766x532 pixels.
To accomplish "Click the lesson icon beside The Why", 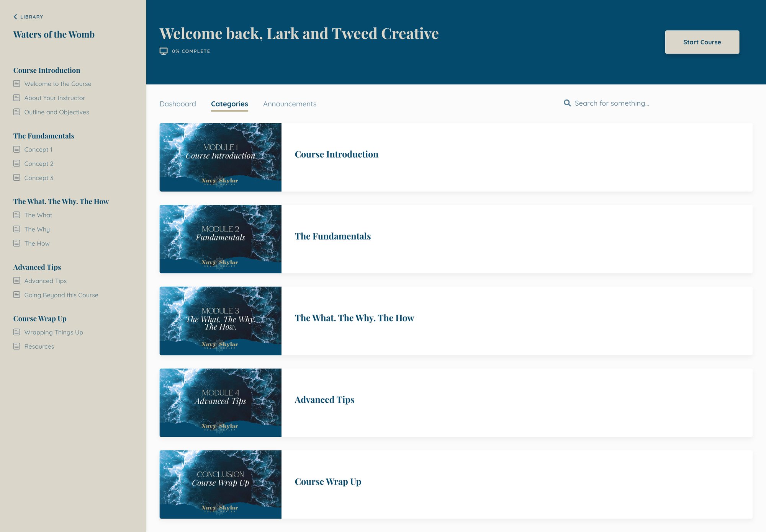I will point(16,229).
